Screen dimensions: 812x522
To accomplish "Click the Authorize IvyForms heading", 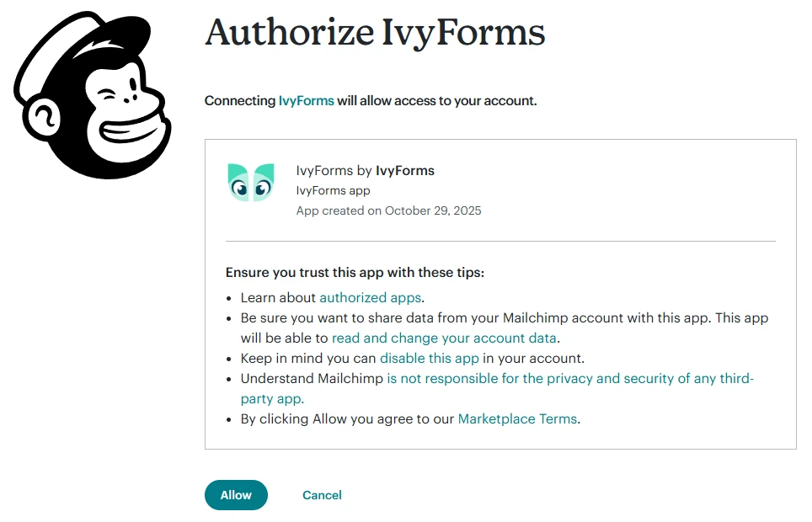I will click(x=375, y=34).
